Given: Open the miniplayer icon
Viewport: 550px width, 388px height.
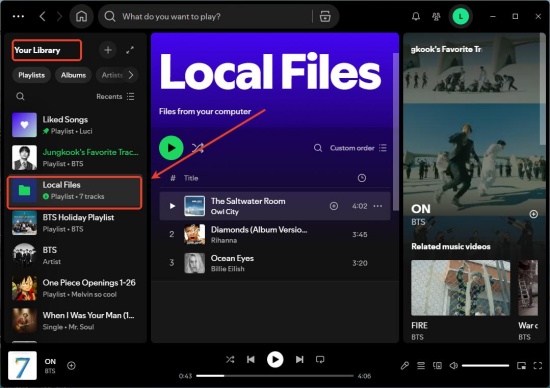Looking at the screenshot, I should pyautogui.click(x=521, y=366).
